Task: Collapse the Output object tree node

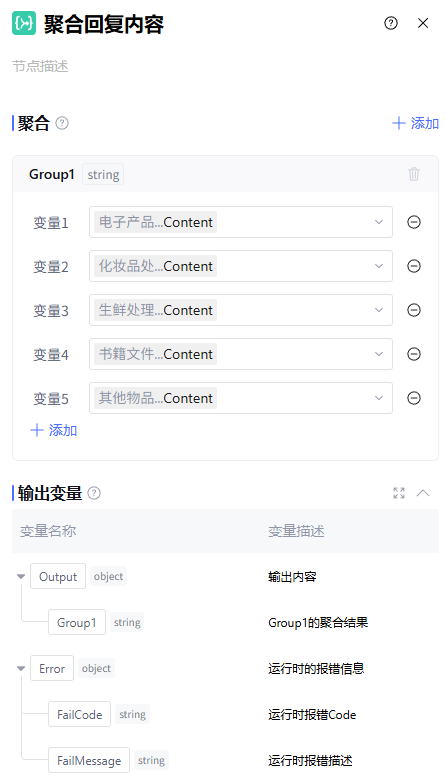Action: pos(21,577)
